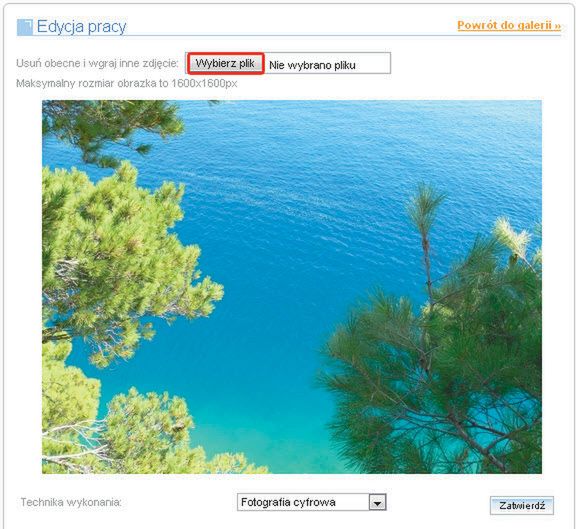Select the Edycja pracy heading text
The width and height of the screenshot is (579, 529).
(x=82, y=27)
